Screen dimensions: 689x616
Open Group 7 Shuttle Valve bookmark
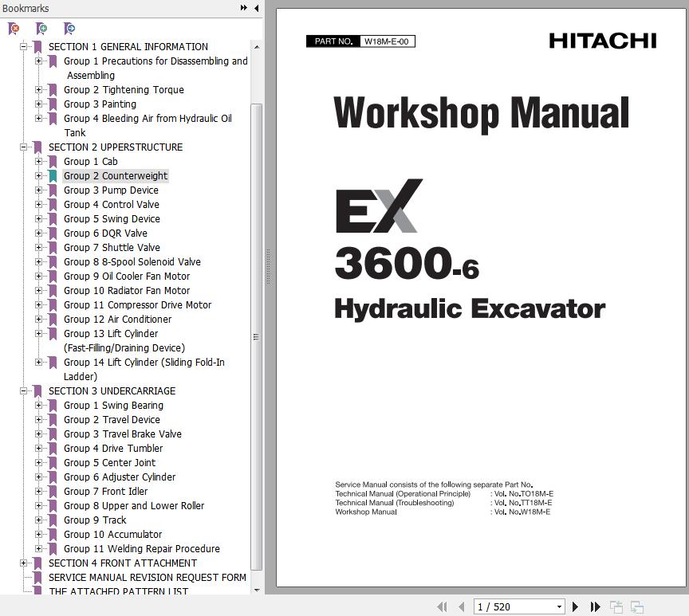[x=112, y=248]
